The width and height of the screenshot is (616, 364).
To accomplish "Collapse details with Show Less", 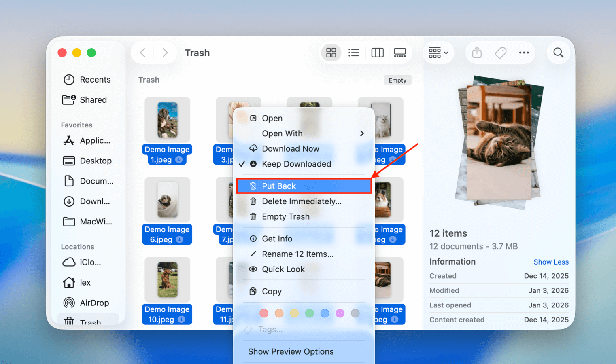I will 551,262.
